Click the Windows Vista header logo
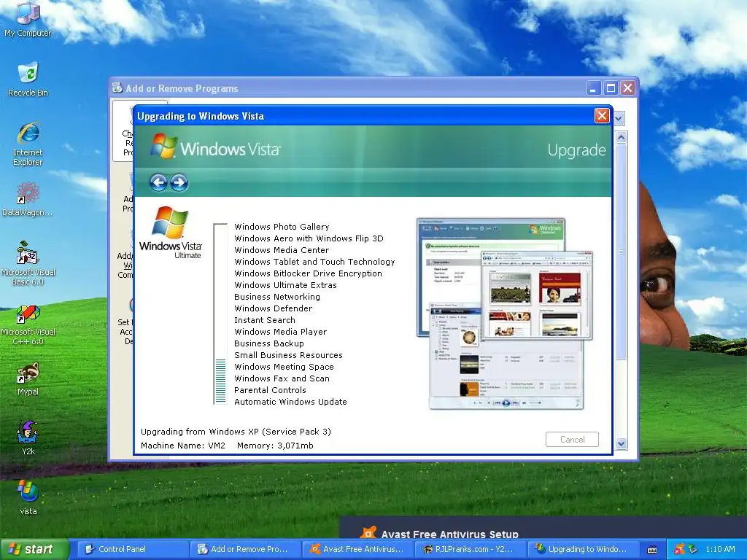 pos(215,147)
